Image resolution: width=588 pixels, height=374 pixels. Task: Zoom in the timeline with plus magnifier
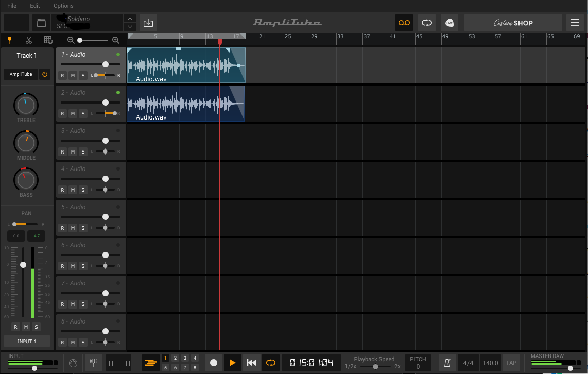[116, 40]
